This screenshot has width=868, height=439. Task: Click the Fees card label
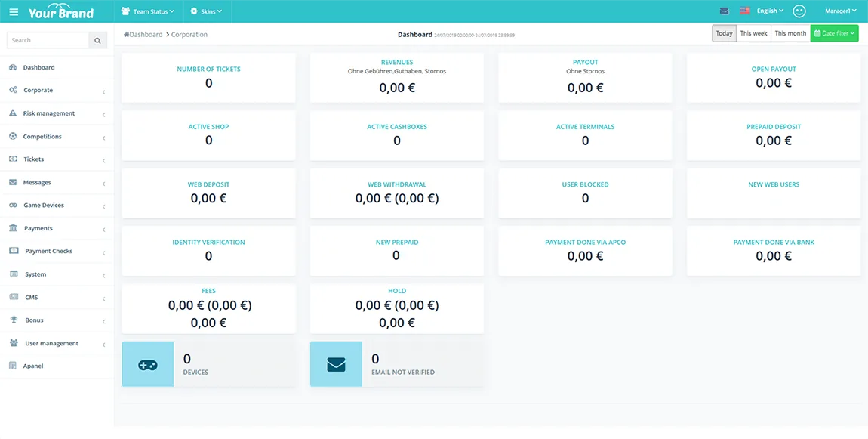coord(208,290)
